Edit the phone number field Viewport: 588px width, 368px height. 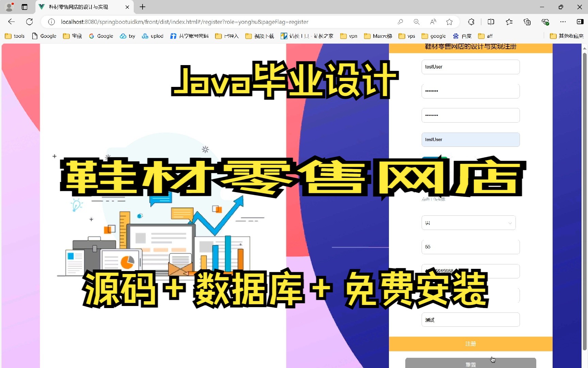(x=471, y=271)
